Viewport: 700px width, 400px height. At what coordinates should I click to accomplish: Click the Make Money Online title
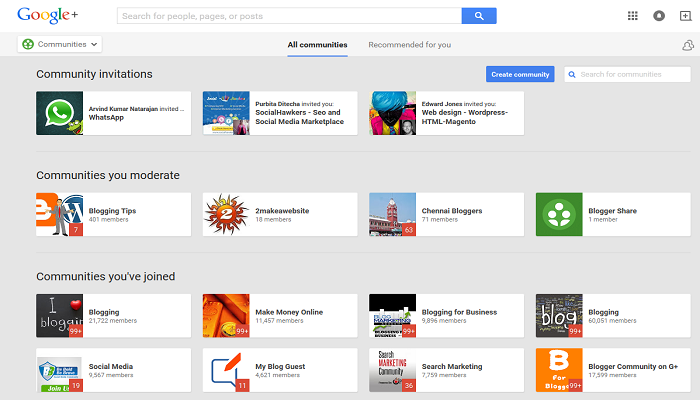[x=289, y=312]
